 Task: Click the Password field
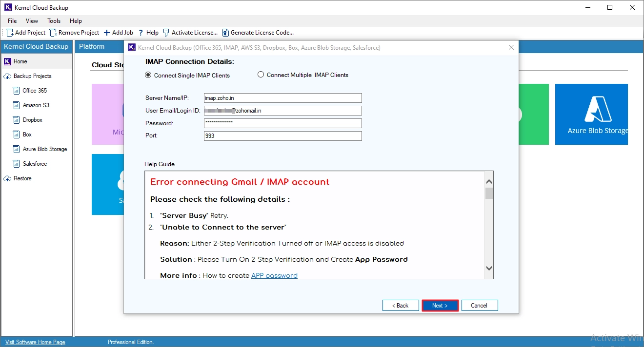282,123
